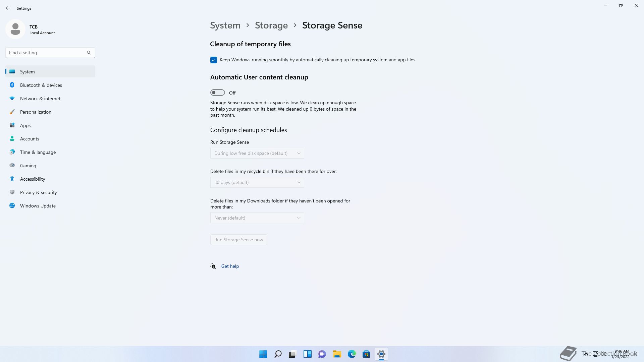Open the Downloads folder Never dropdown

[257, 218]
